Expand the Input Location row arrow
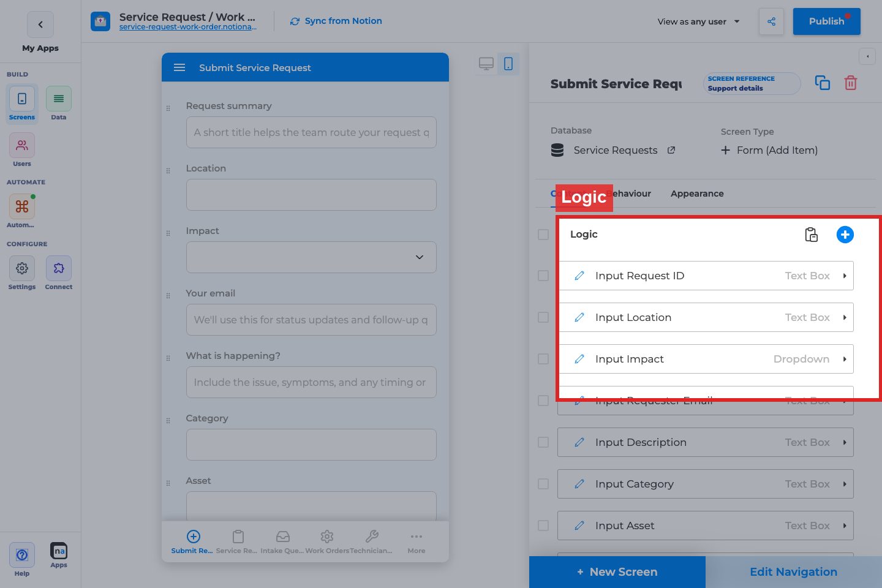 coord(845,318)
